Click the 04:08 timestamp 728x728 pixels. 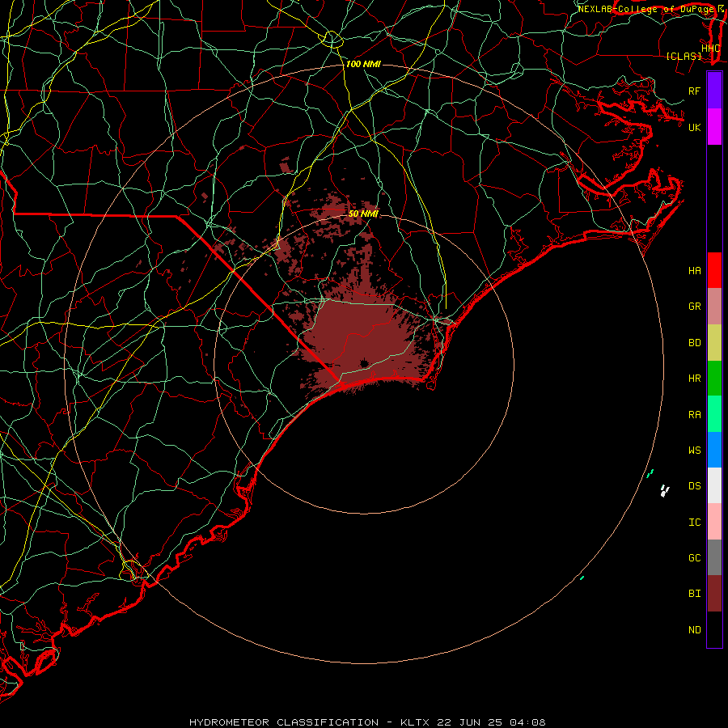pyautogui.click(x=527, y=722)
